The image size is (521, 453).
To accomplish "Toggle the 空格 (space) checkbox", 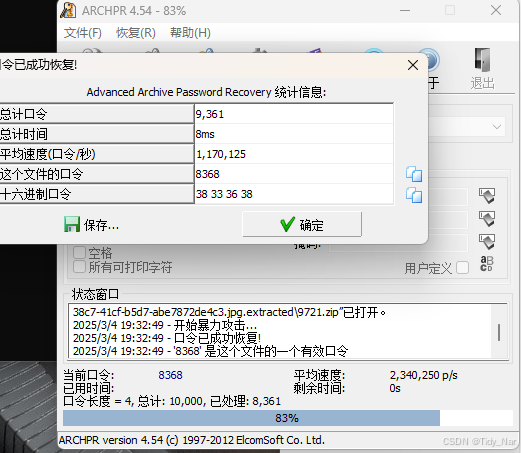I will pos(79,252).
